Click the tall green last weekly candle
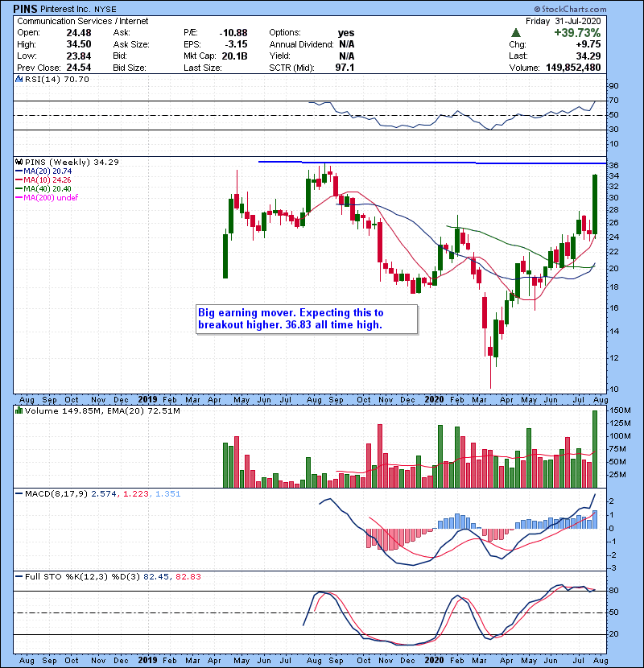This screenshot has width=644, height=668. [595, 204]
